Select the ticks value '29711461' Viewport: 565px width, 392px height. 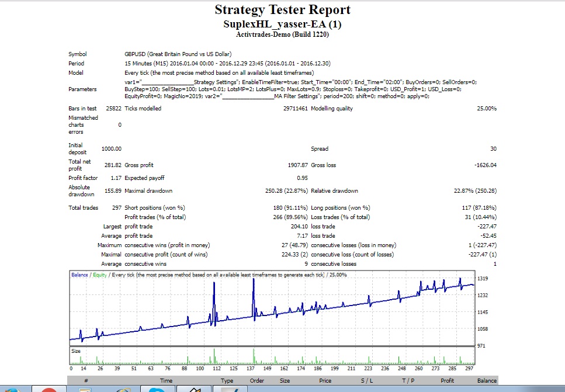click(x=296, y=109)
